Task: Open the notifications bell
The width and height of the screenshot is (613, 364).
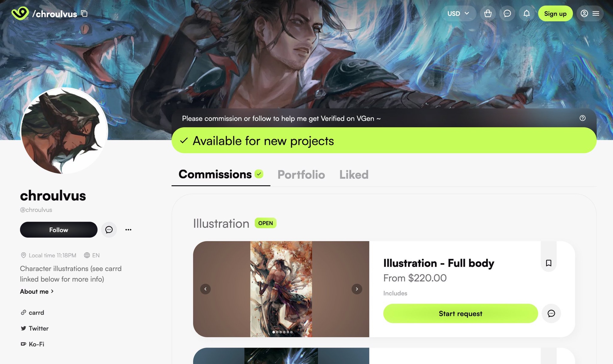Action: pos(527,13)
